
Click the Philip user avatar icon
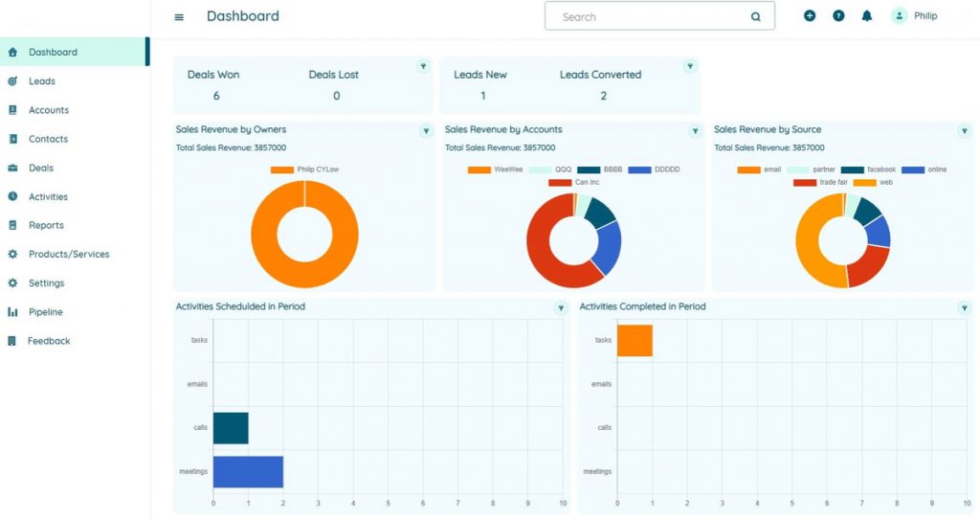click(899, 16)
